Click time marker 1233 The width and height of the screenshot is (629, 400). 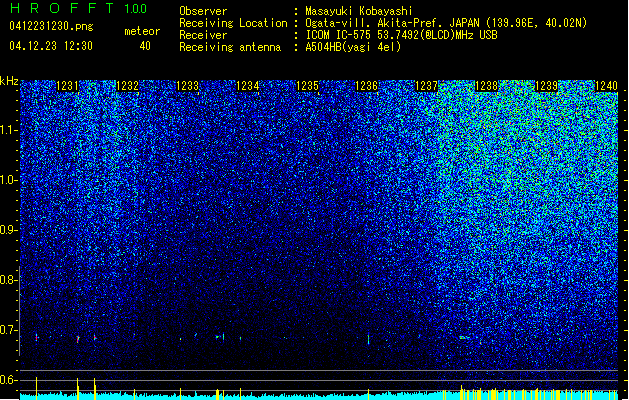(x=188, y=86)
